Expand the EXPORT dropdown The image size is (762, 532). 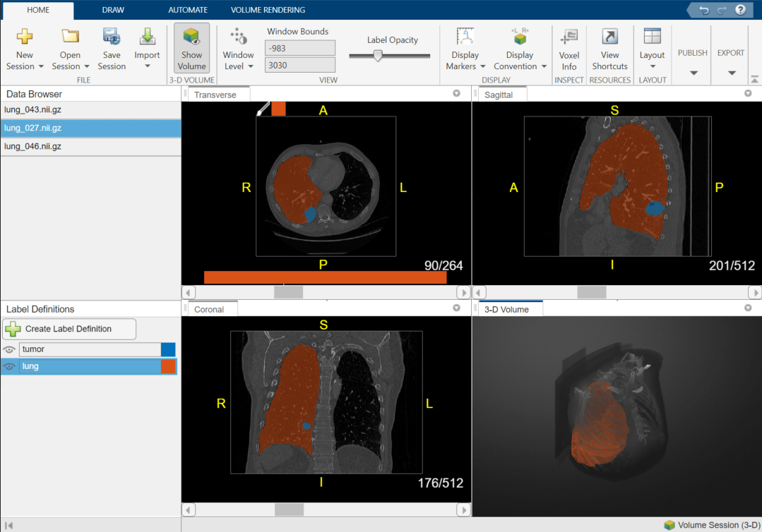(x=732, y=73)
